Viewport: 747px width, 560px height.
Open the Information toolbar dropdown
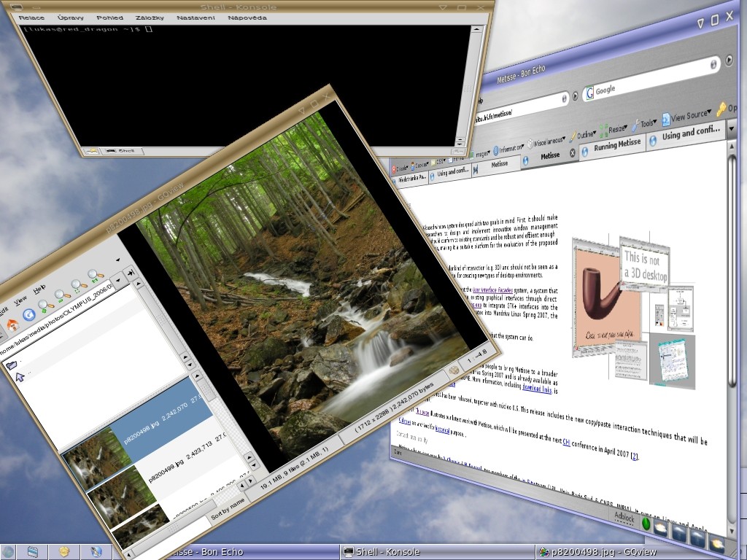click(508, 149)
